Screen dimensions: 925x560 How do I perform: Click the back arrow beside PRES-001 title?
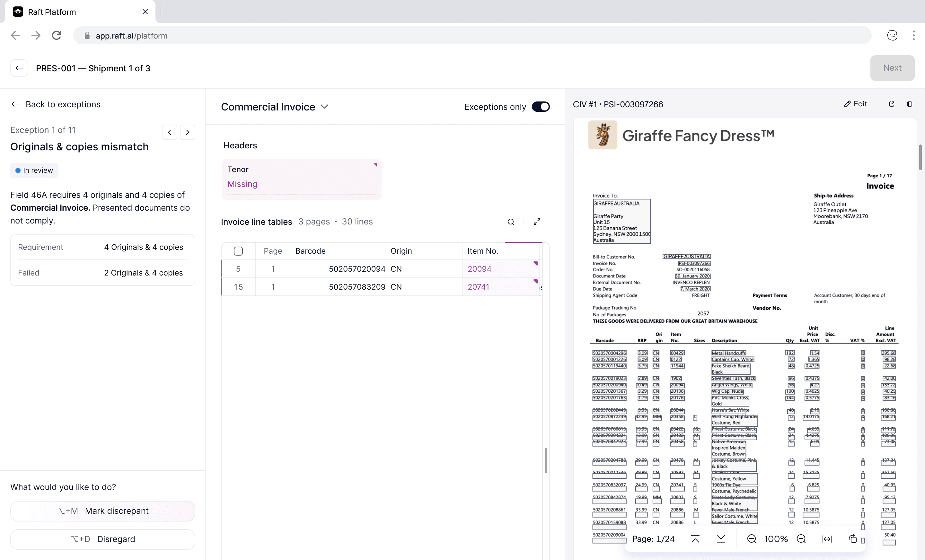click(x=19, y=68)
